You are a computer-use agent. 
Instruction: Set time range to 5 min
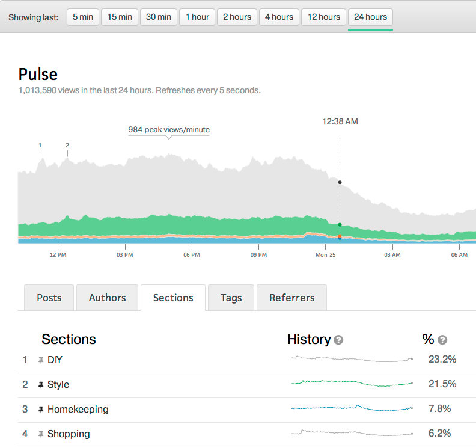tap(82, 17)
